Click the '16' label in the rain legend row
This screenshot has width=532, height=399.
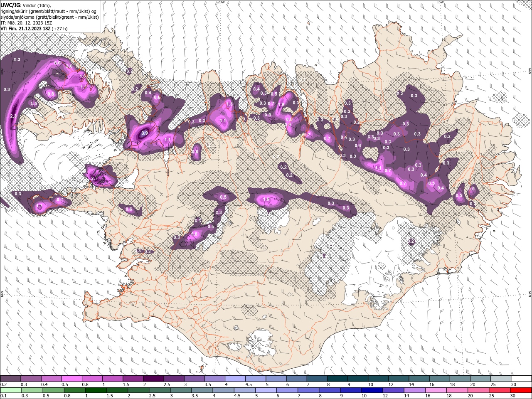click(x=429, y=396)
